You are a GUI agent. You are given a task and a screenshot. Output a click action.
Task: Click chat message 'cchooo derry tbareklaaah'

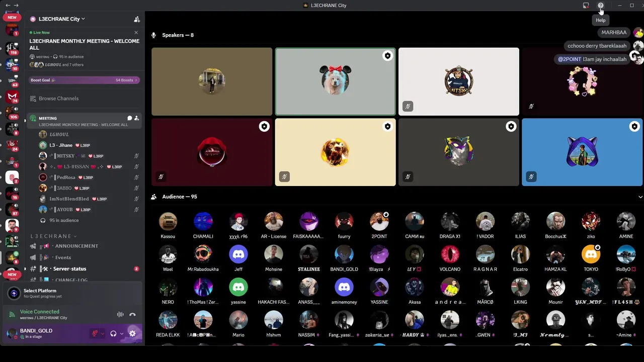pos(597,46)
